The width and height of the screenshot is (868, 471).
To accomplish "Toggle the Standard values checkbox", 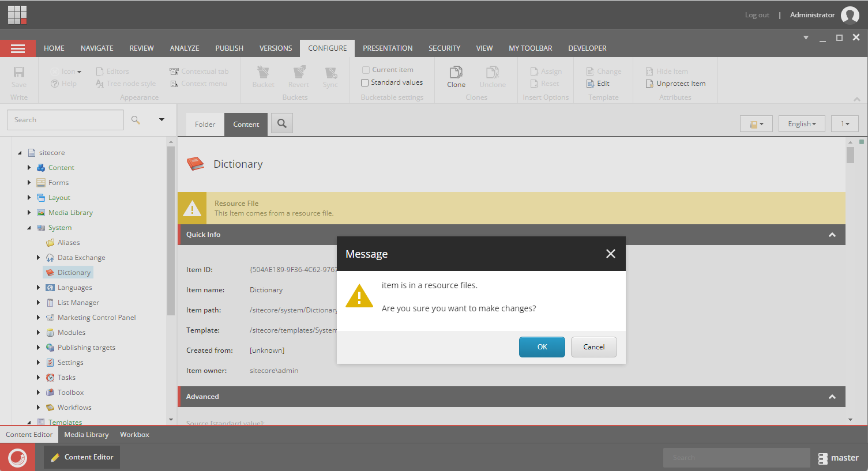I will (365, 82).
